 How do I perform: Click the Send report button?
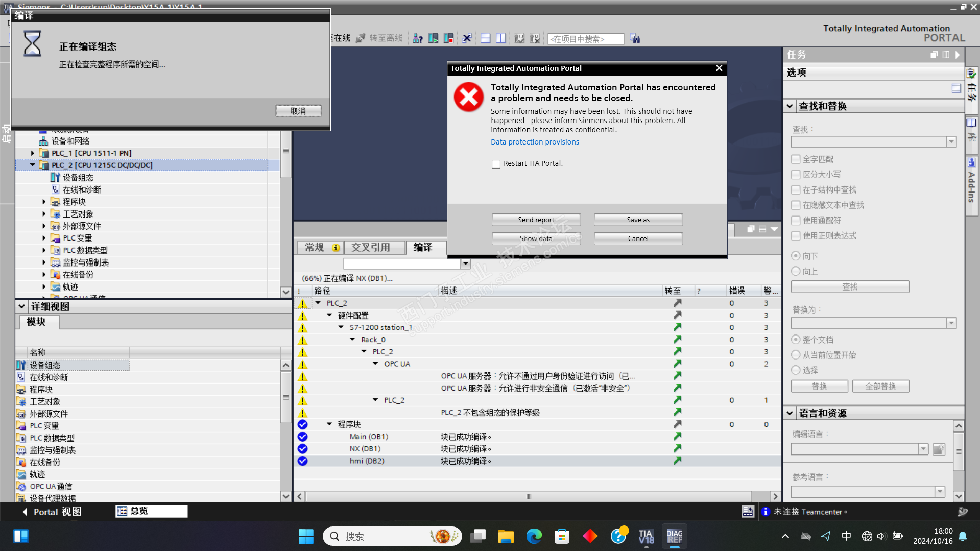tap(536, 220)
